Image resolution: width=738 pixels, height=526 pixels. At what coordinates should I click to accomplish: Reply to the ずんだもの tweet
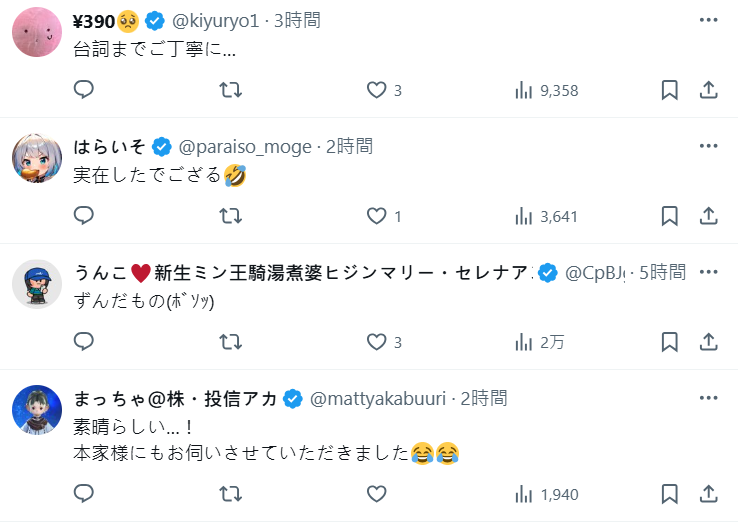(84, 342)
